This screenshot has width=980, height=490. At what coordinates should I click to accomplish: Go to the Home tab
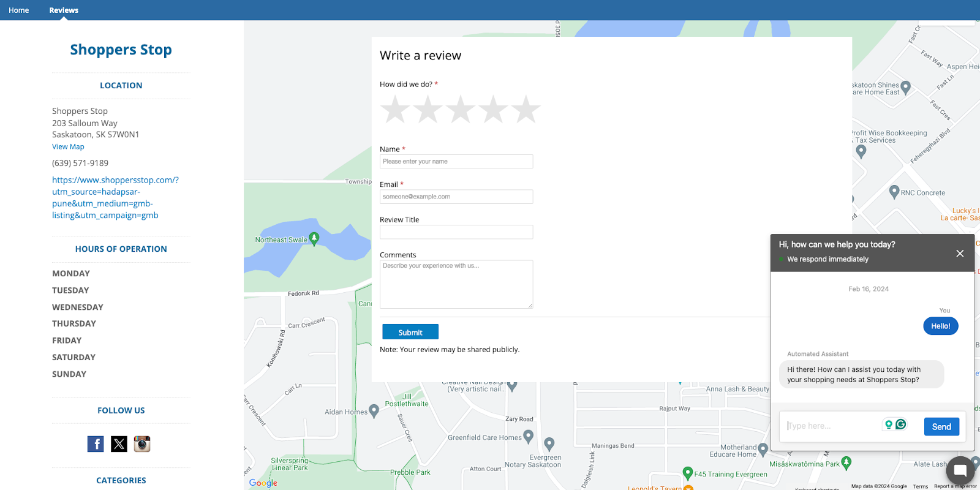click(19, 10)
